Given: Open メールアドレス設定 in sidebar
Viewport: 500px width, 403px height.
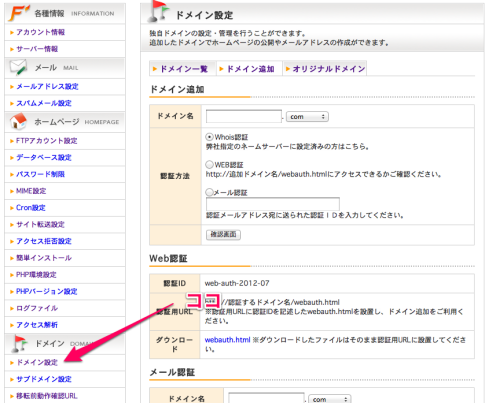Looking at the screenshot, I should (x=47, y=87).
